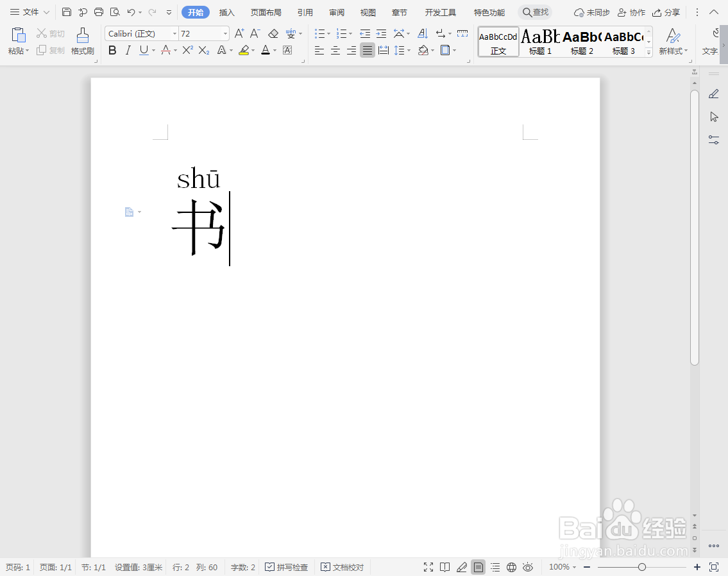Viewport: 728px width, 576px height.
Task: Click the Paste clipboard icon
Action: point(18,36)
